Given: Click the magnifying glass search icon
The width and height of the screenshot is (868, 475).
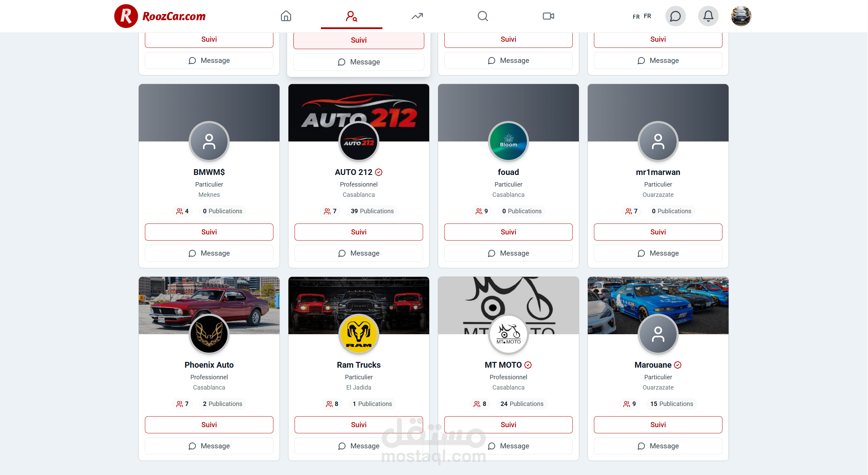Looking at the screenshot, I should 483,16.
